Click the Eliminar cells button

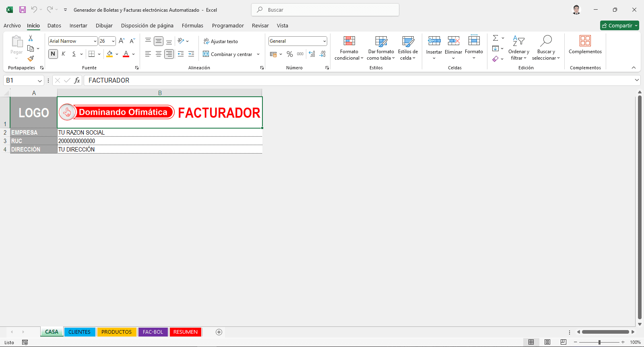pos(453,48)
